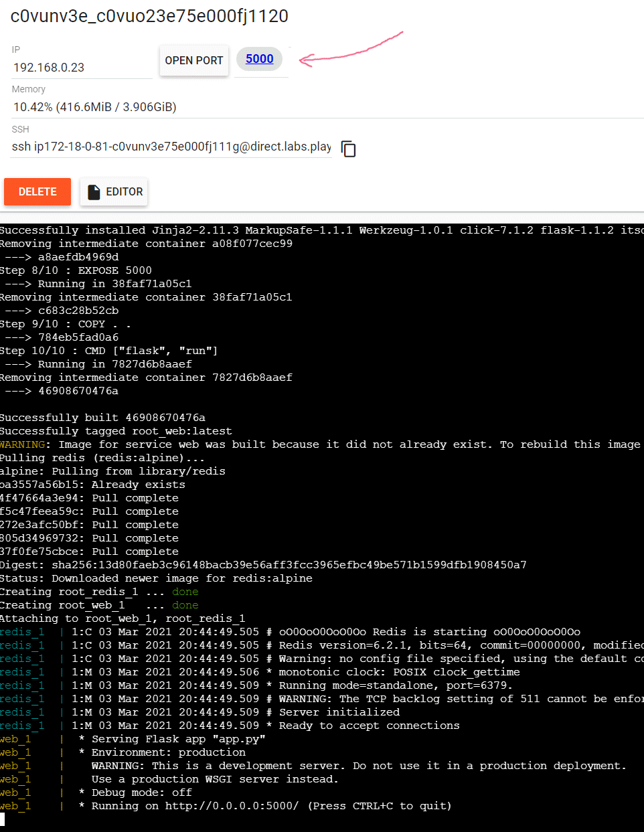
Task: Click the Memory field showing 10.42% usage
Action: pyautogui.click(x=94, y=107)
